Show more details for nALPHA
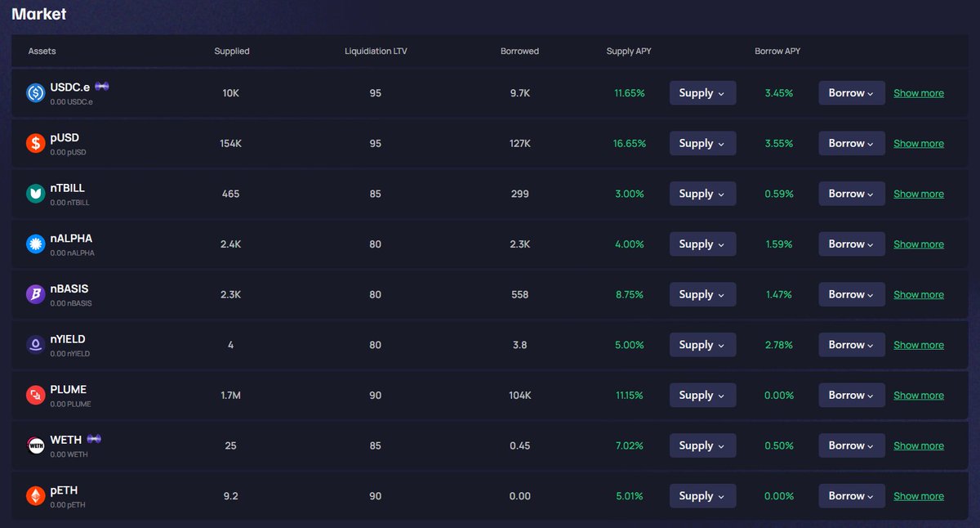 pyautogui.click(x=919, y=244)
